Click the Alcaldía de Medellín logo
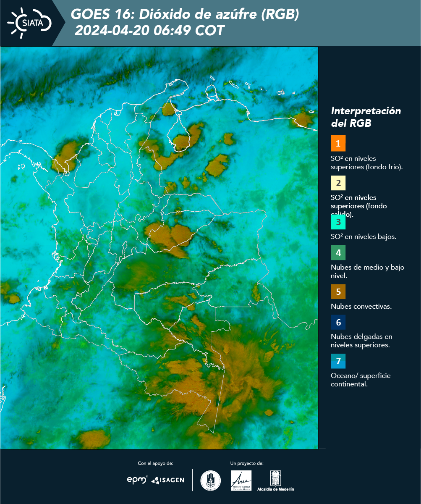 pyautogui.click(x=276, y=480)
